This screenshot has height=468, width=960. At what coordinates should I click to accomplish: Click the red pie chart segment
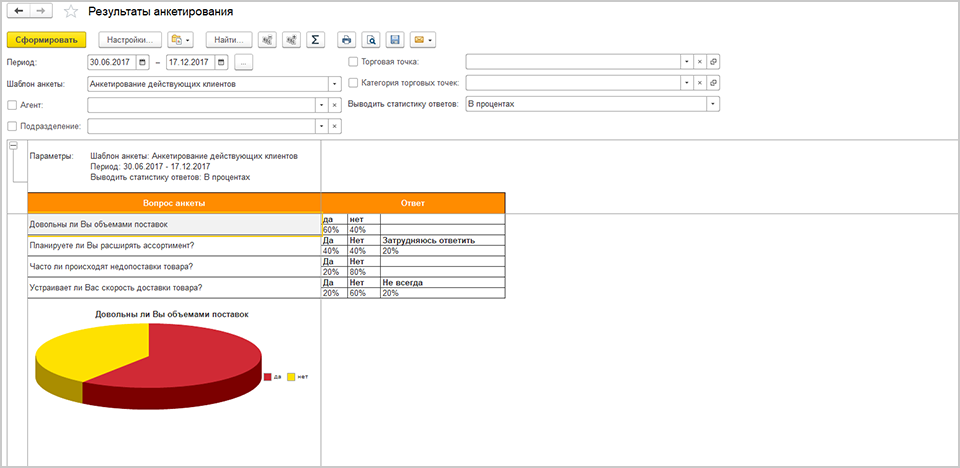click(x=184, y=361)
